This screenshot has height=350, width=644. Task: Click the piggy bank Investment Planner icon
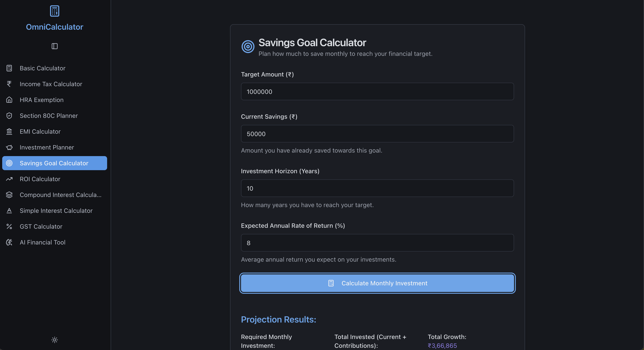(9, 148)
